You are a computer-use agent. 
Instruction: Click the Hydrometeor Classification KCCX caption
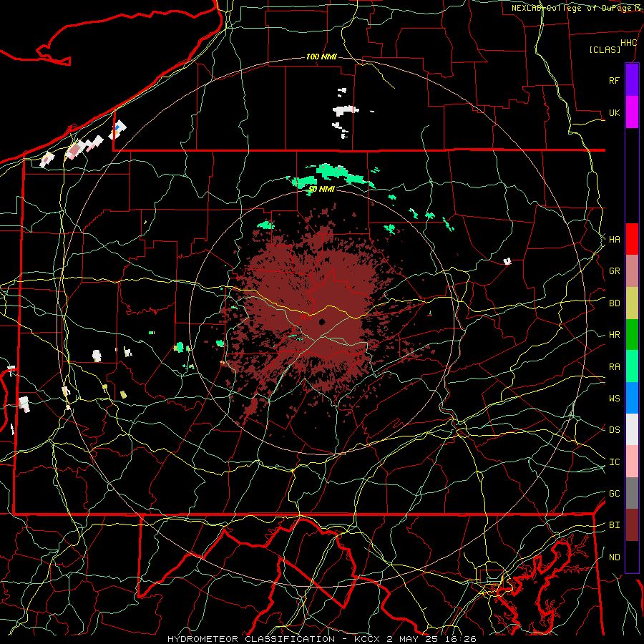coord(321,639)
